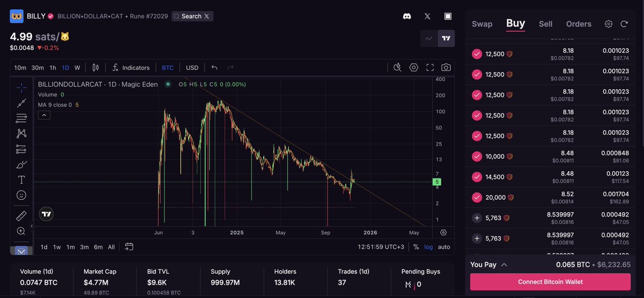Open the candlestick chart style selector
Image resolution: width=644 pixels, height=298 pixels.
coord(96,68)
